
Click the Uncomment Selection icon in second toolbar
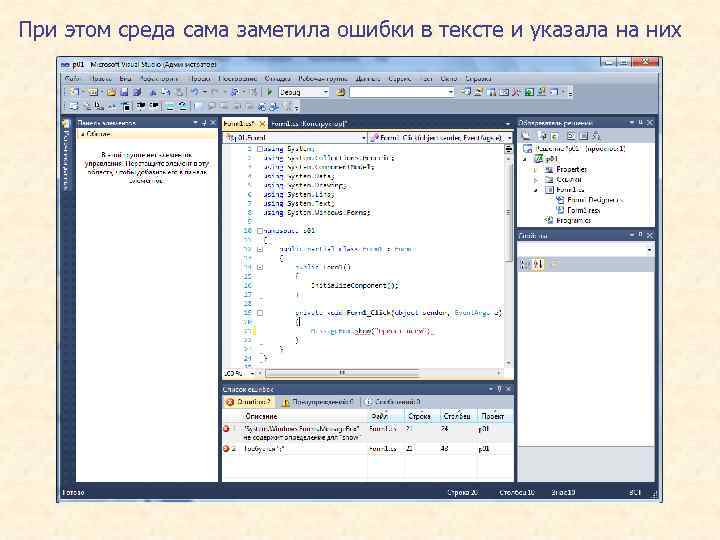(x=182, y=107)
